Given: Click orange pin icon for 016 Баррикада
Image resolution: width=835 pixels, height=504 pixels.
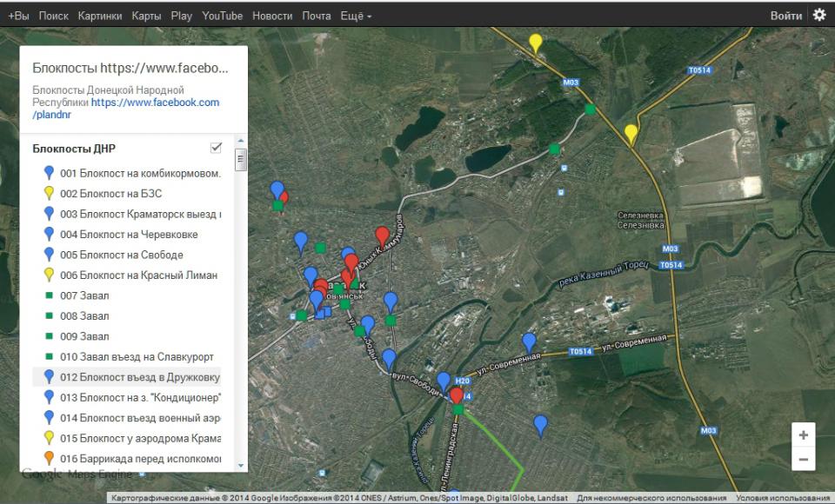Looking at the screenshot, I should [50, 459].
